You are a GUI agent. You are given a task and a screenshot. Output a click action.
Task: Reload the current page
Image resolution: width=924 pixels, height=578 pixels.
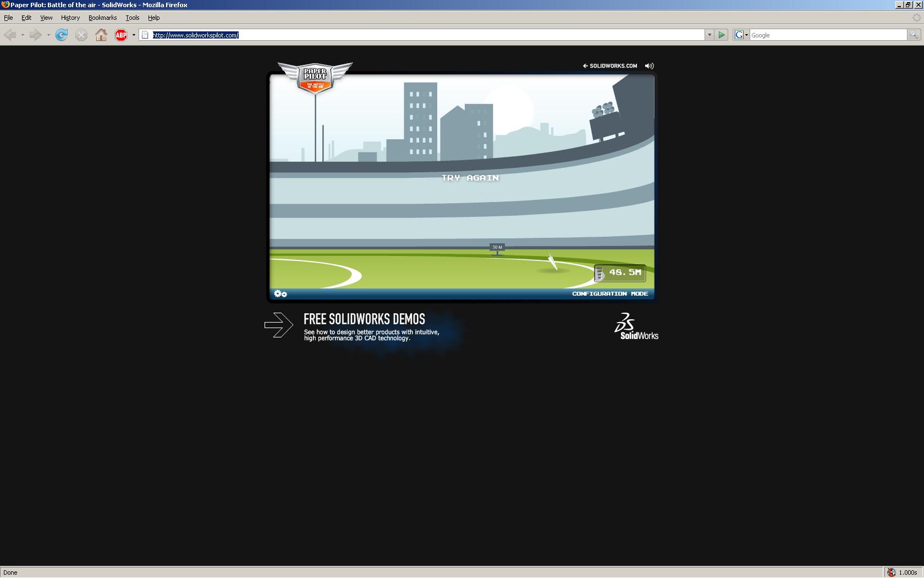coord(62,35)
